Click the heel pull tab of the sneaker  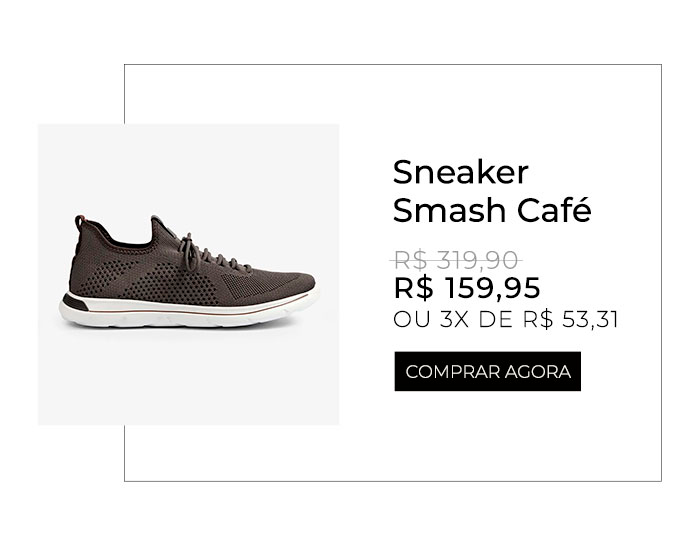[x=79, y=222]
